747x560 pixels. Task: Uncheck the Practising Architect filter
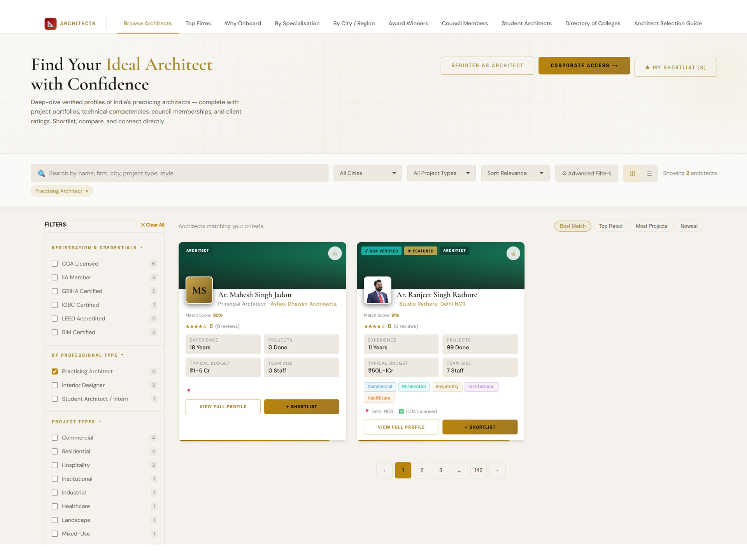55,371
